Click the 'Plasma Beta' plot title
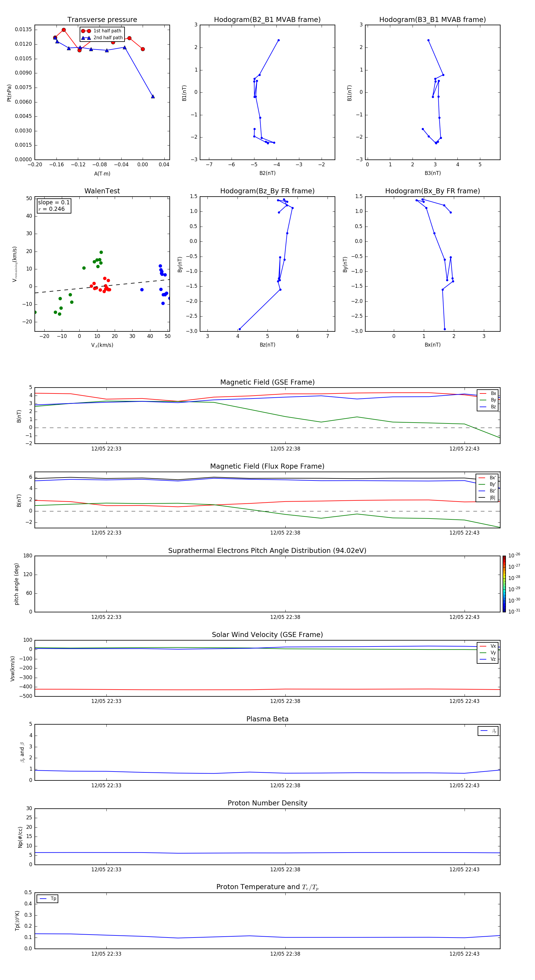535x980 pixels. 267,719
